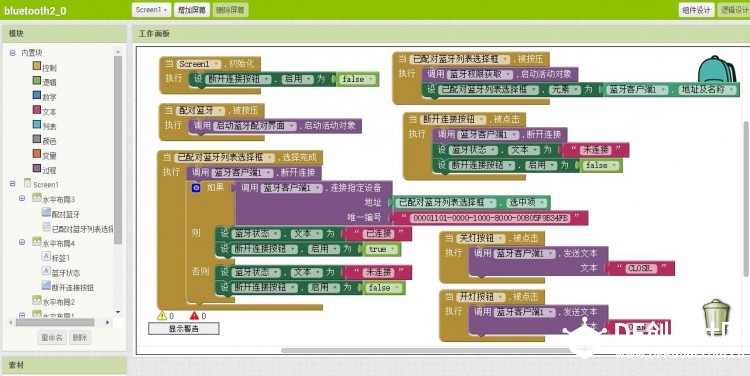
Task: Select the 逻辑 built-in blocks category
Action: click(x=45, y=82)
